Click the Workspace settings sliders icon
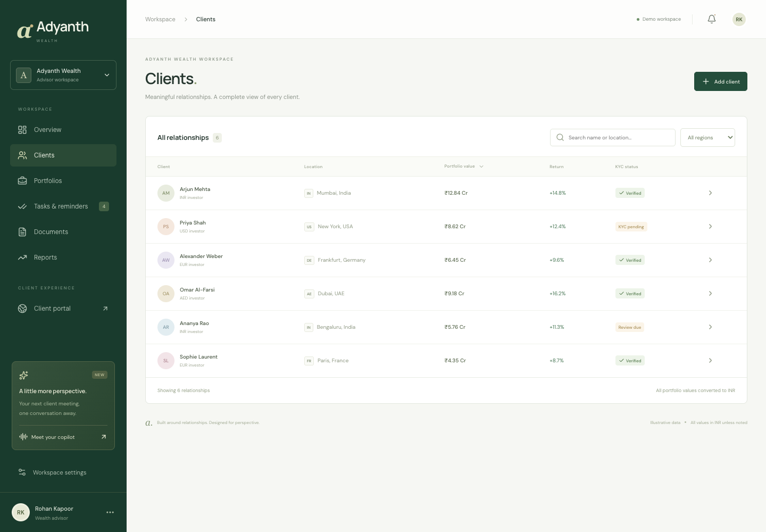The image size is (766, 532). (22, 472)
